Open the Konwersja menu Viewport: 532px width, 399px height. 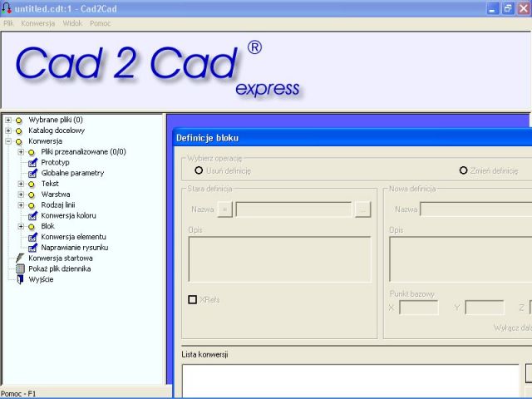pos(37,23)
